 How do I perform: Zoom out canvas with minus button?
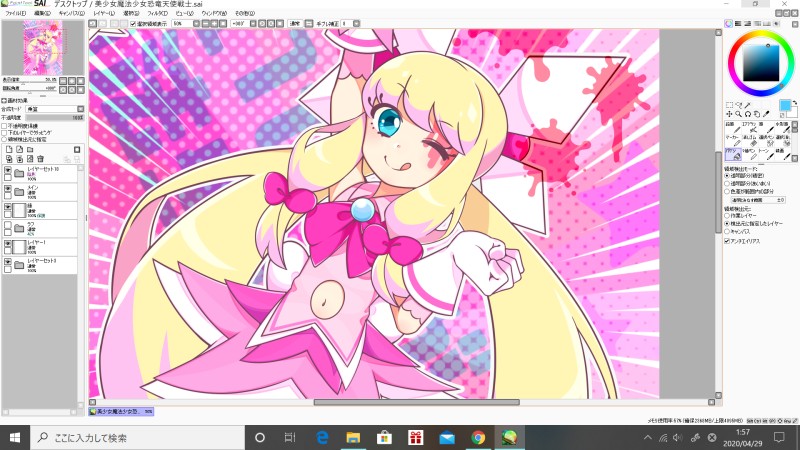205,23
